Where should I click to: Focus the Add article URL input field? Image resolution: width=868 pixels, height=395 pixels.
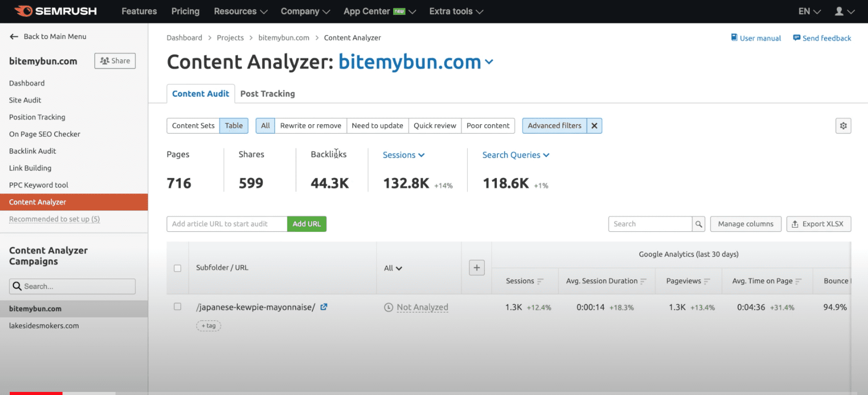point(227,224)
